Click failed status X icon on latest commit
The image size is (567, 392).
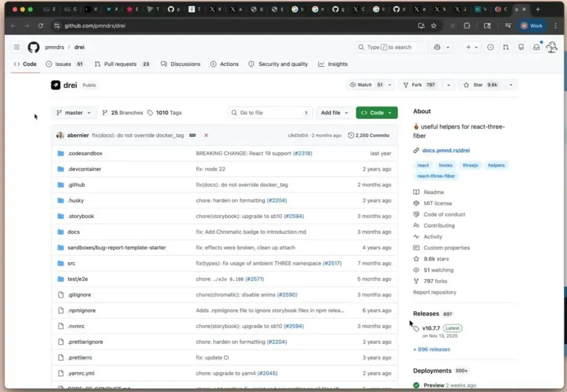tap(206, 135)
